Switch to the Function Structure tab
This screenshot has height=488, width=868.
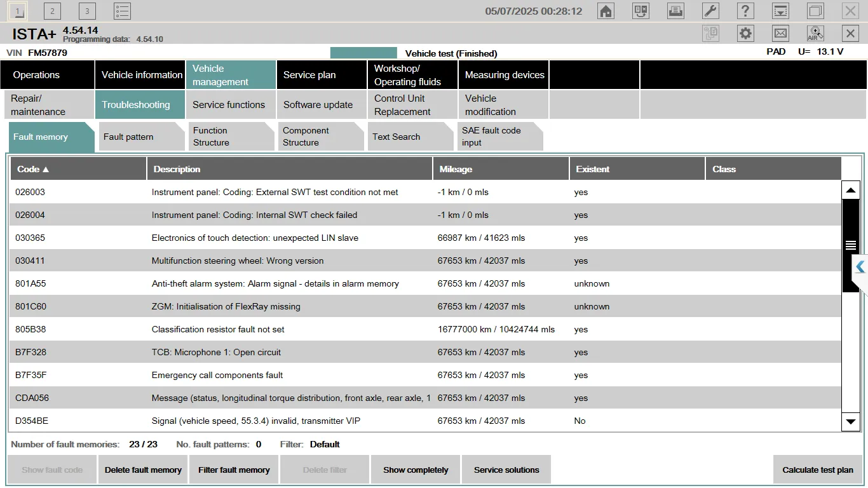pyautogui.click(x=231, y=137)
